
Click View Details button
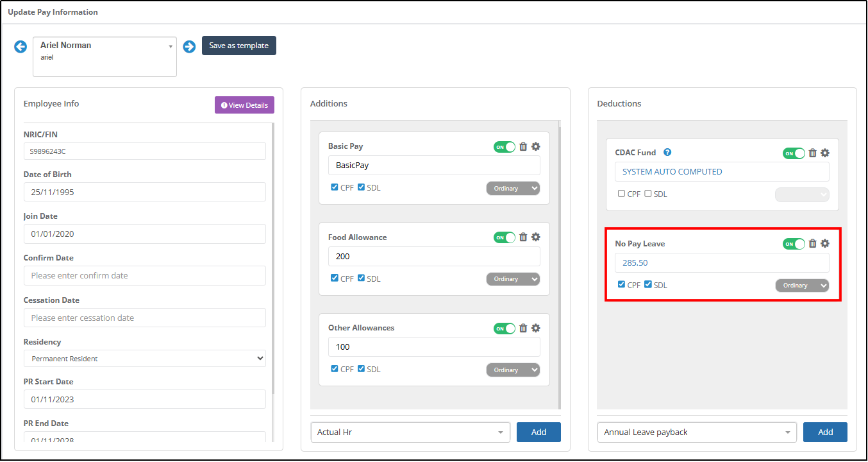(x=244, y=105)
